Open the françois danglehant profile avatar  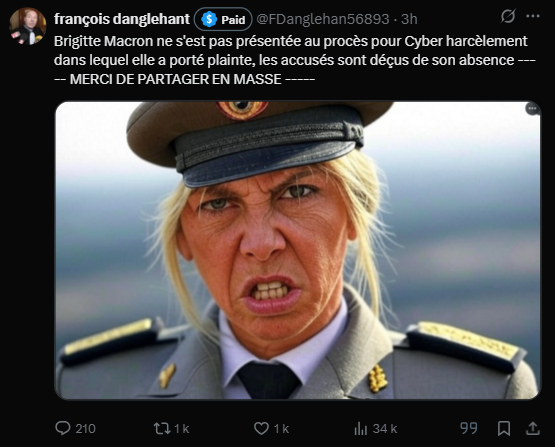click(x=28, y=27)
